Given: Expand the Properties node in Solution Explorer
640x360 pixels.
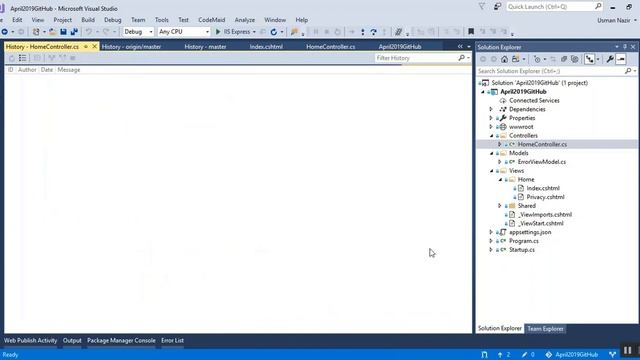Looking at the screenshot, I should [x=491, y=118].
